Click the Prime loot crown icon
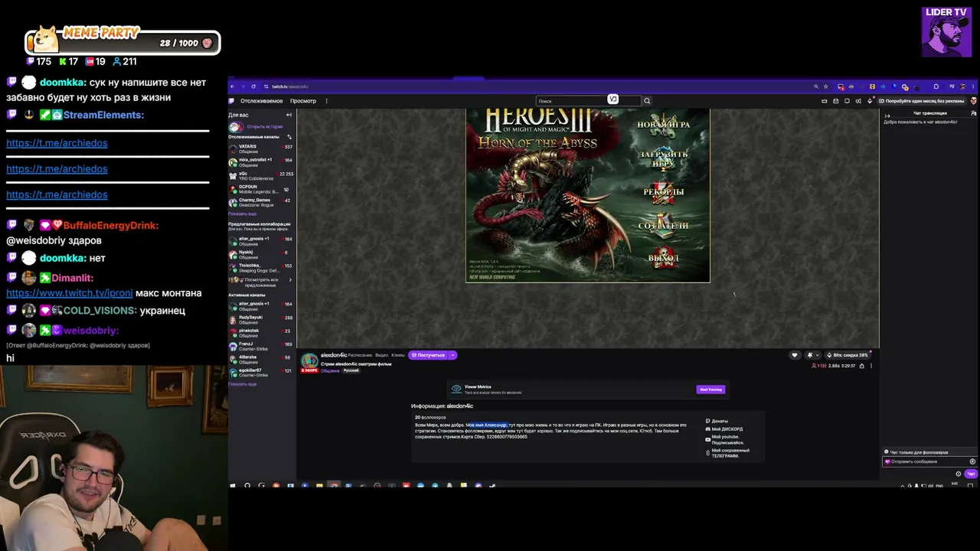The image size is (980, 551). click(825, 101)
